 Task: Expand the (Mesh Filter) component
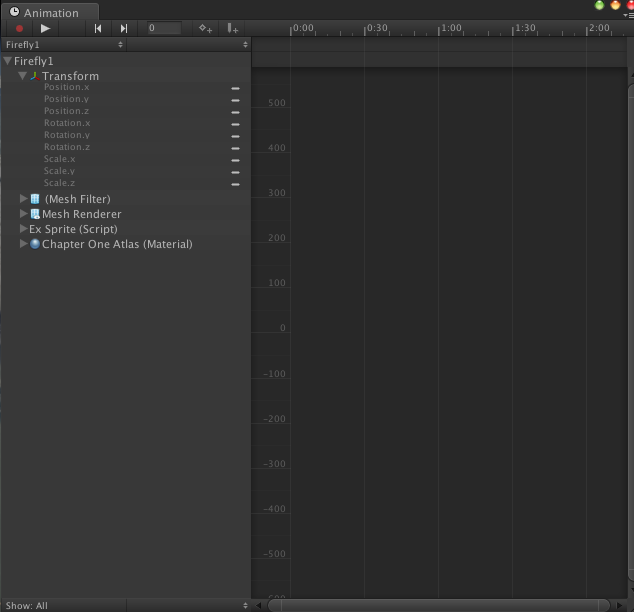point(23,198)
